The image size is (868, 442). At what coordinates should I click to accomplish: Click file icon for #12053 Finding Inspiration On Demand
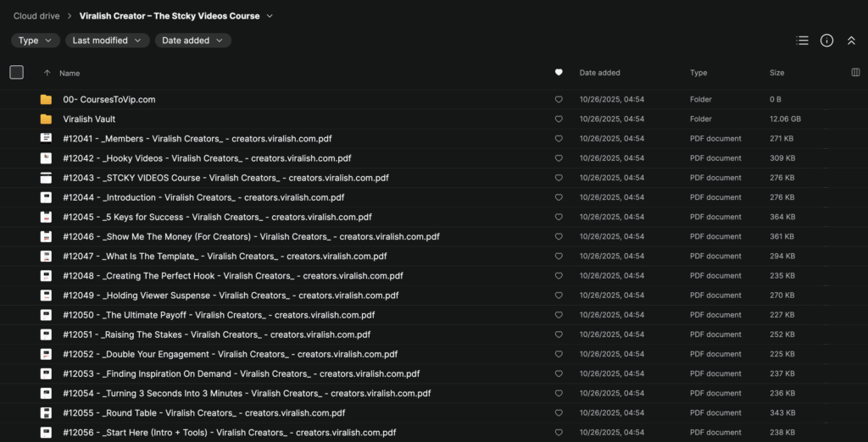46,373
